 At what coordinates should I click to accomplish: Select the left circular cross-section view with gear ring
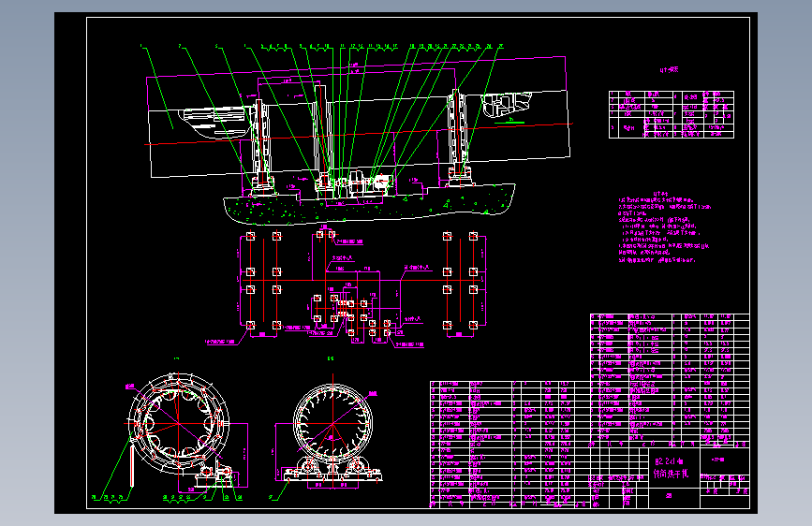pyautogui.click(x=179, y=423)
